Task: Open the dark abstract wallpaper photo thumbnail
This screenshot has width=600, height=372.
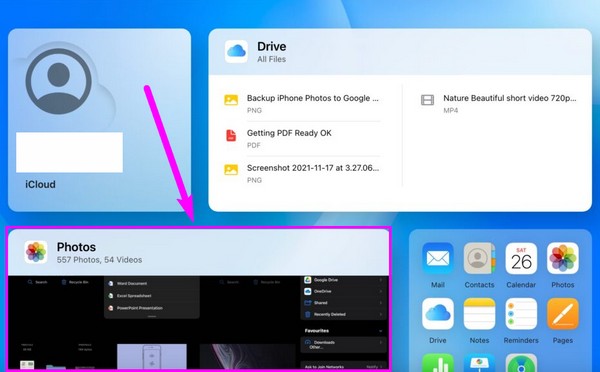Action: pyautogui.click(x=248, y=357)
